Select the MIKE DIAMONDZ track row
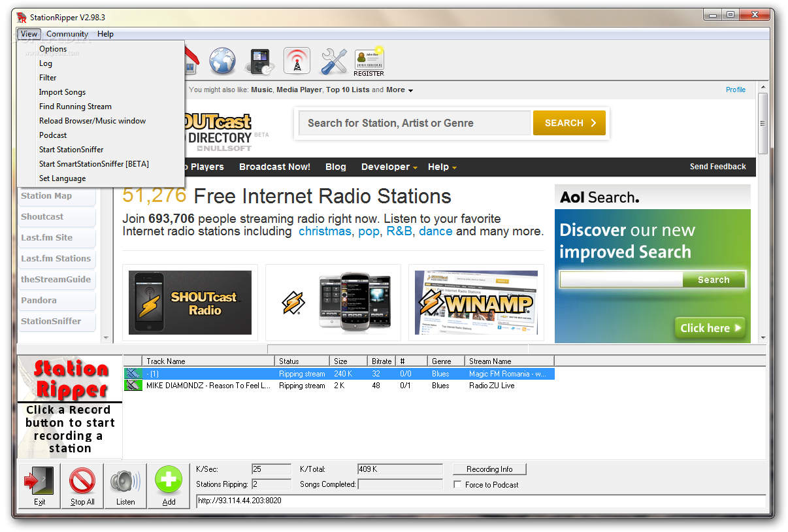The image size is (788, 532). pos(339,386)
